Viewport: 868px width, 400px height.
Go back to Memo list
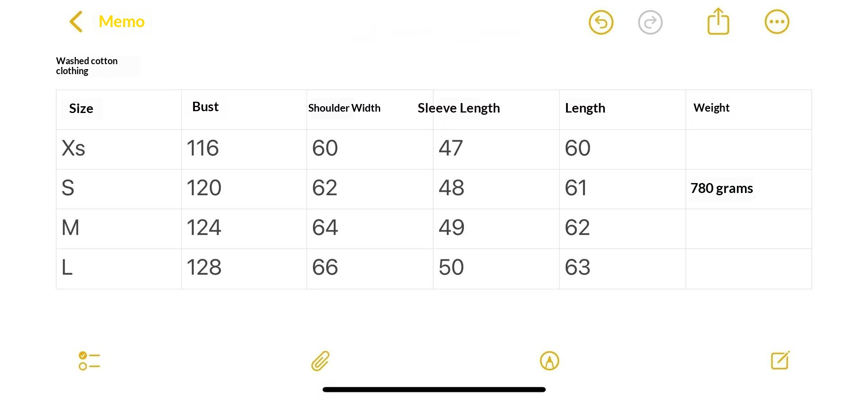pos(121,22)
